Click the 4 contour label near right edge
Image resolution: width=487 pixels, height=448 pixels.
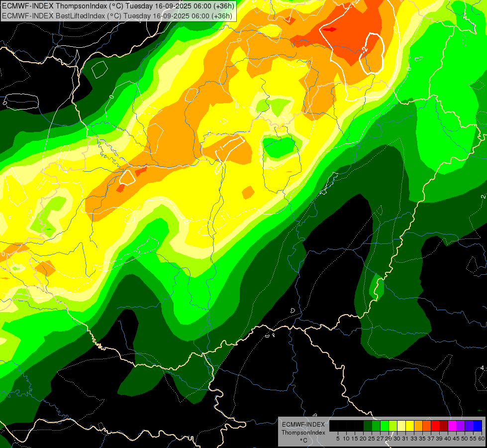tap(483, 368)
